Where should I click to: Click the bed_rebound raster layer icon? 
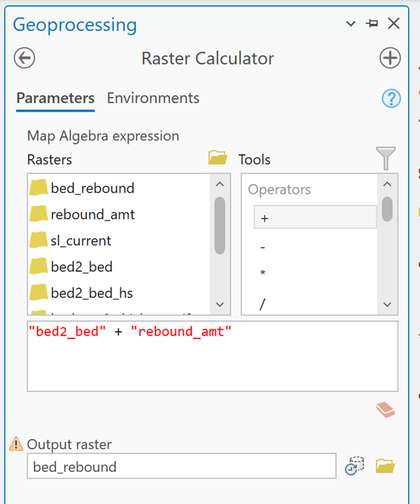point(38,188)
